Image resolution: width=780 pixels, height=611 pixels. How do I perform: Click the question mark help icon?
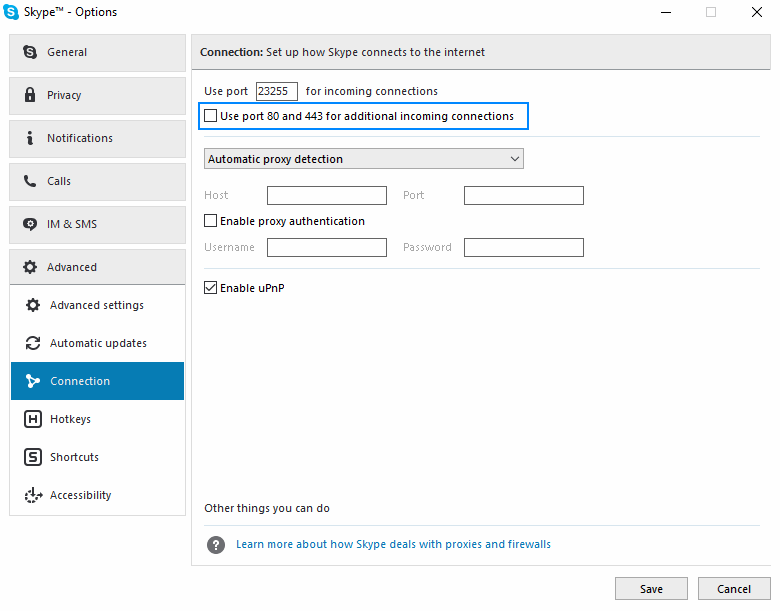click(216, 545)
